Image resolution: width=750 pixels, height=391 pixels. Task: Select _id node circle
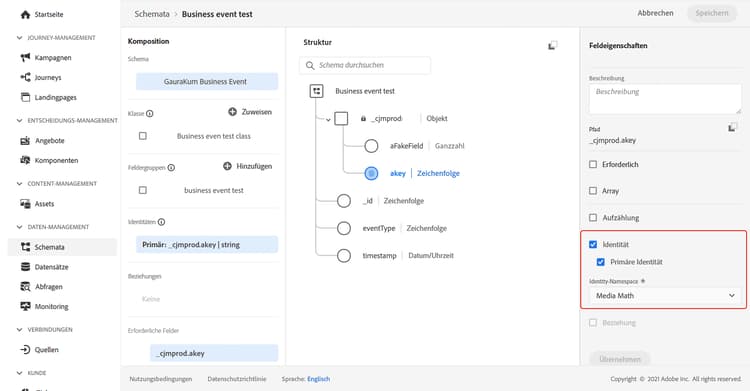(344, 201)
